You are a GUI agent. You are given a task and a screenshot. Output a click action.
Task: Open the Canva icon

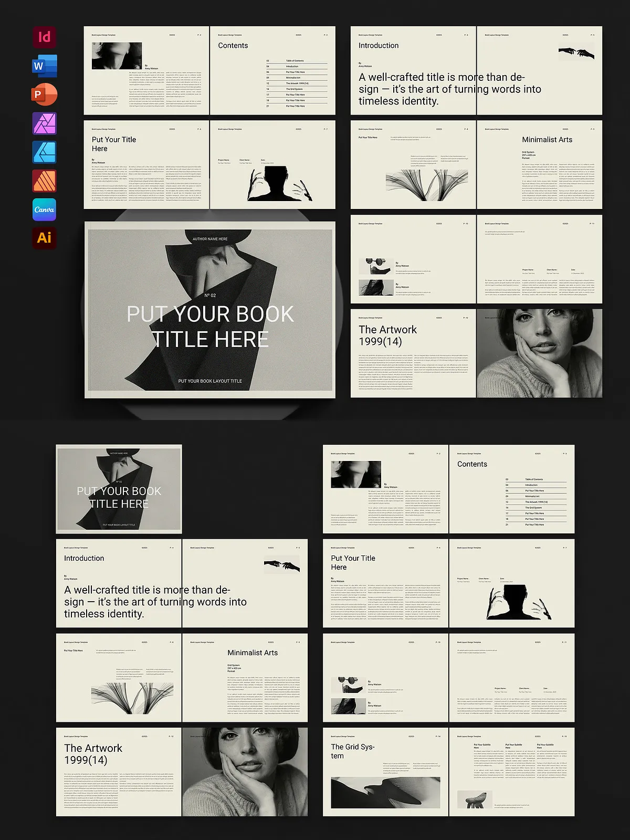pyautogui.click(x=45, y=209)
